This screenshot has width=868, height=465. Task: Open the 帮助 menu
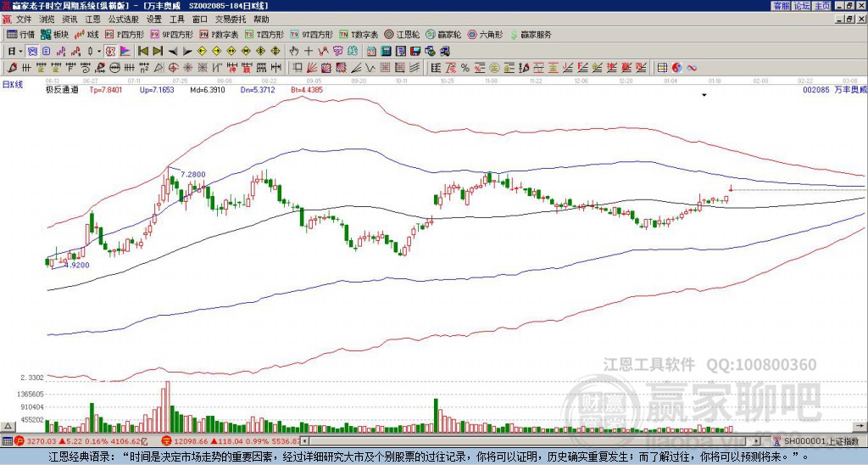click(x=261, y=20)
